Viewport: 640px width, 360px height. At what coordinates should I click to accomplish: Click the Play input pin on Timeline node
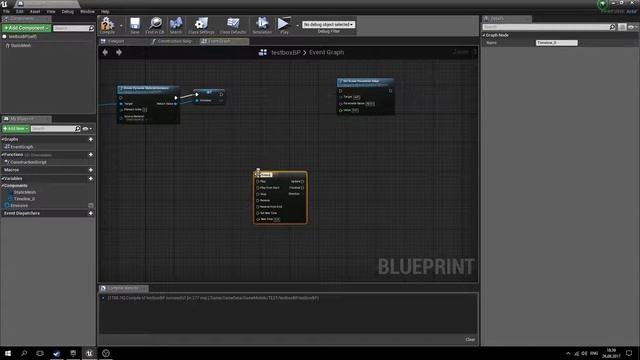tap(258, 181)
